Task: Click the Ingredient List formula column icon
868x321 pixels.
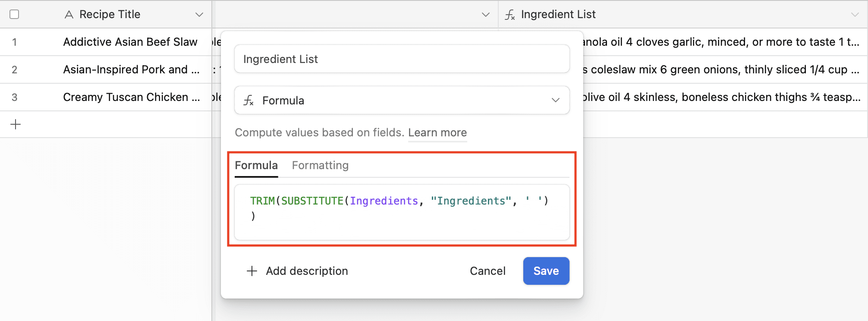Action: pyautogui.click(x=510, y=15)
